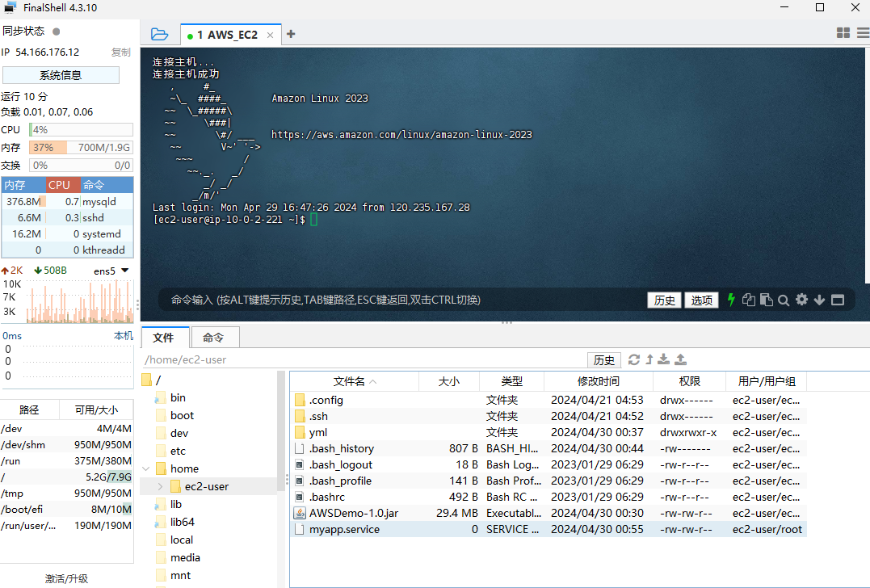Image resolution: width=870 pixels, height=588 pixels.
Task: Select the .bashrc file
Action: (548, 497)
